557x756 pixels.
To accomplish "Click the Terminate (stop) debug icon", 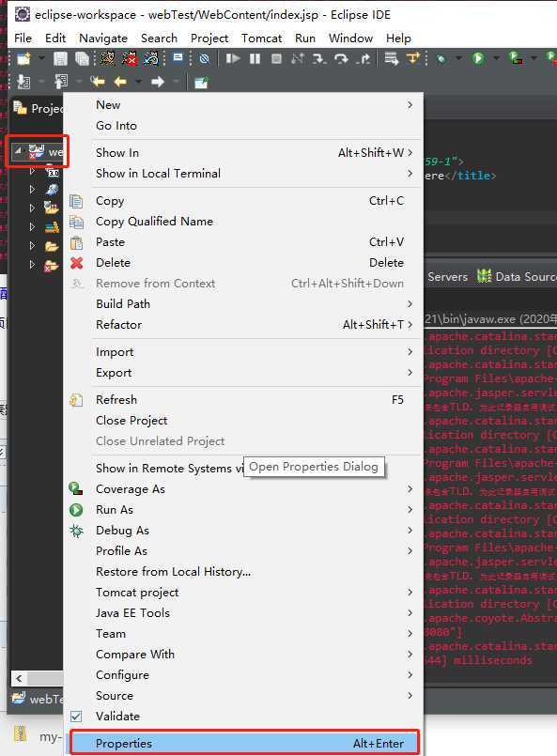I will (276, 59).
